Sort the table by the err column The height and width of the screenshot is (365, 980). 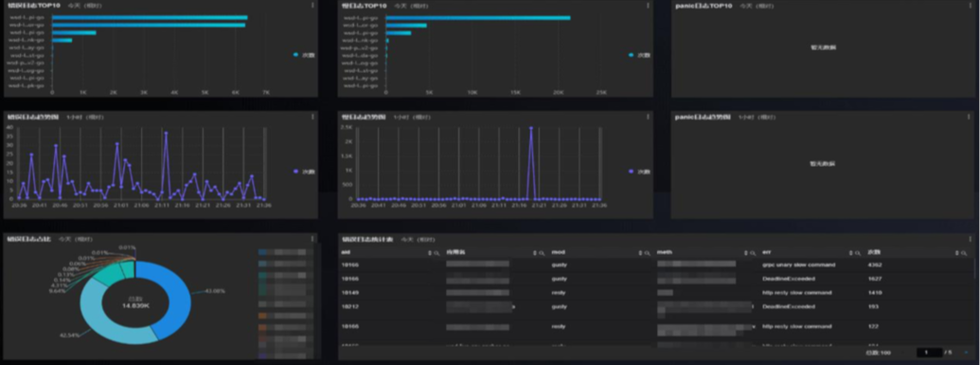point(850,253)
